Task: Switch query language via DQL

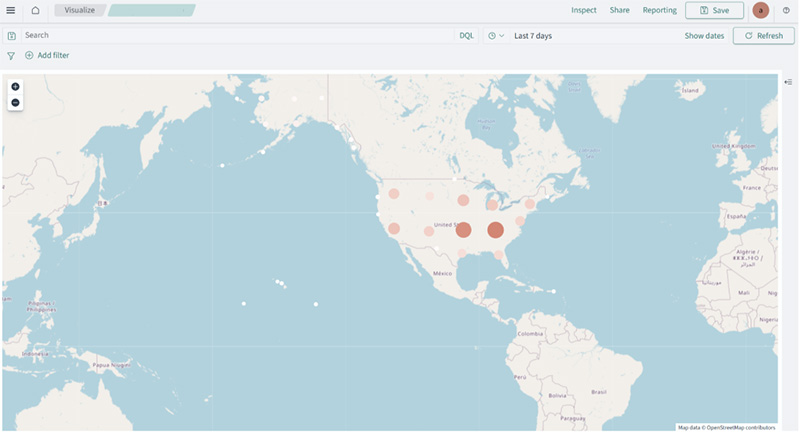Action: point(466,36)
